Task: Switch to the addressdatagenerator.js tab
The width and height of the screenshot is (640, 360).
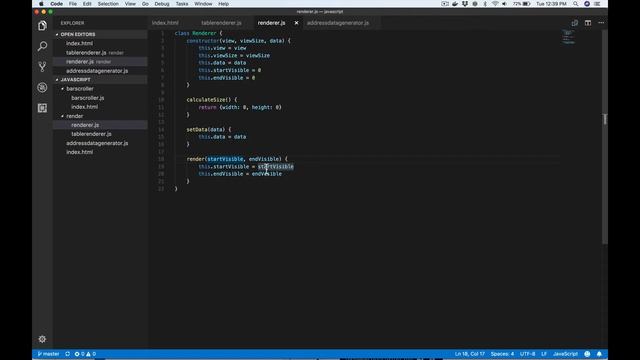Action: pos(338,23)
